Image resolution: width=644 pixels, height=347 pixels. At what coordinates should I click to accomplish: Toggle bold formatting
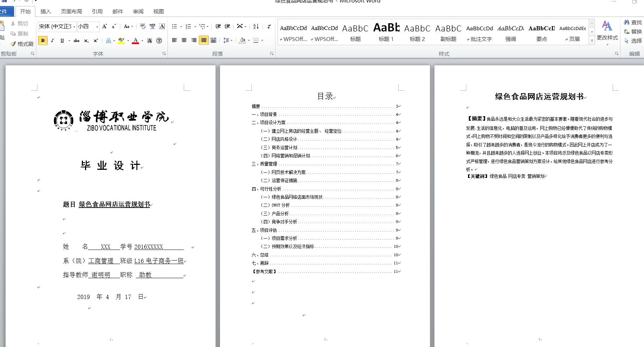click(42, 41)
